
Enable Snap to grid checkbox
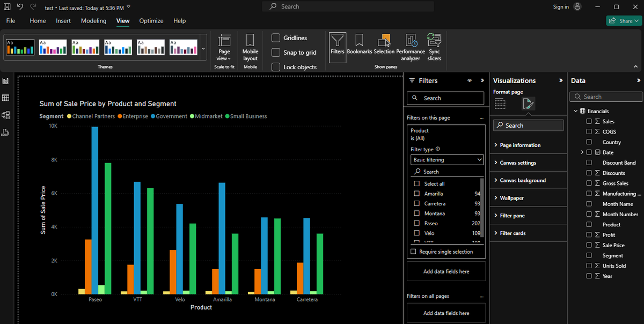(x=276, y=53)
